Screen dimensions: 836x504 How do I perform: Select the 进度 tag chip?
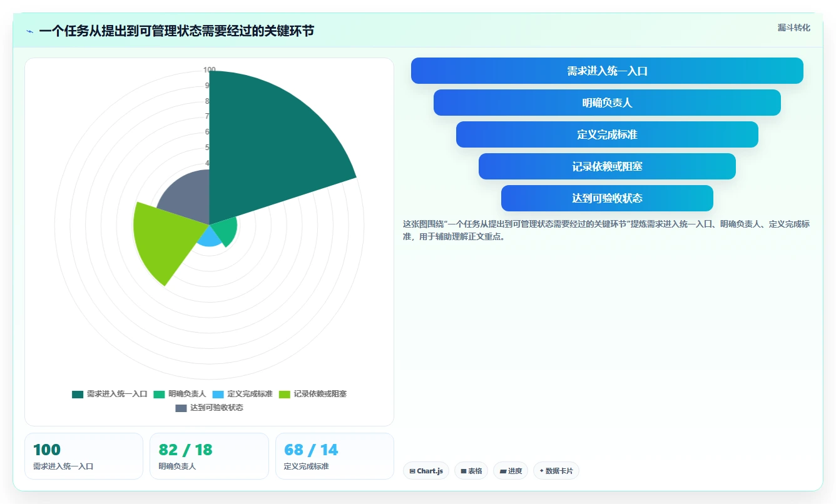pos(511,471)
